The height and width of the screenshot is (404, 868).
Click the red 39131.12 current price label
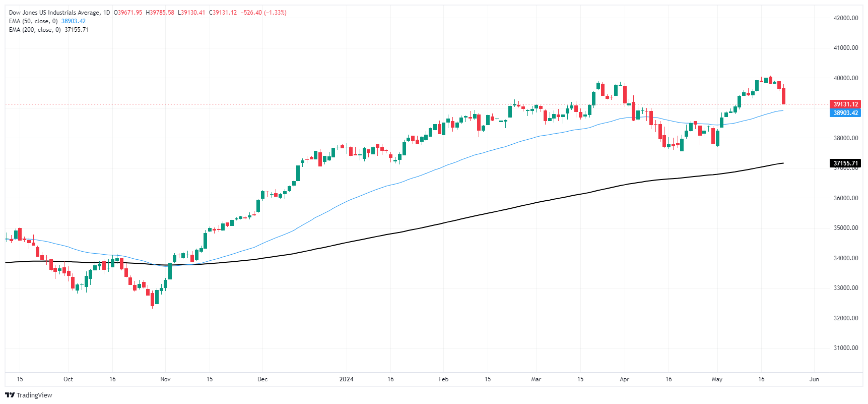tap(845, 104)
